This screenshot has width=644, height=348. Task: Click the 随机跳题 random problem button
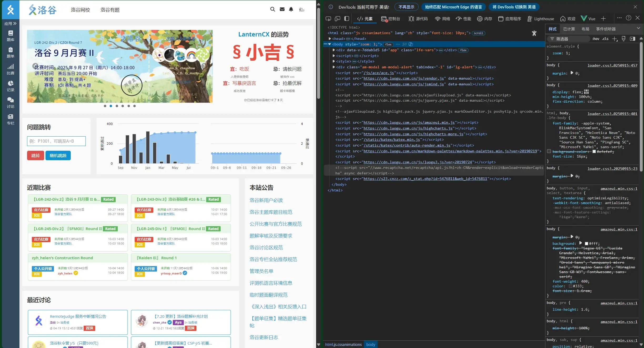pyautogui.click(x=58, y=155)
